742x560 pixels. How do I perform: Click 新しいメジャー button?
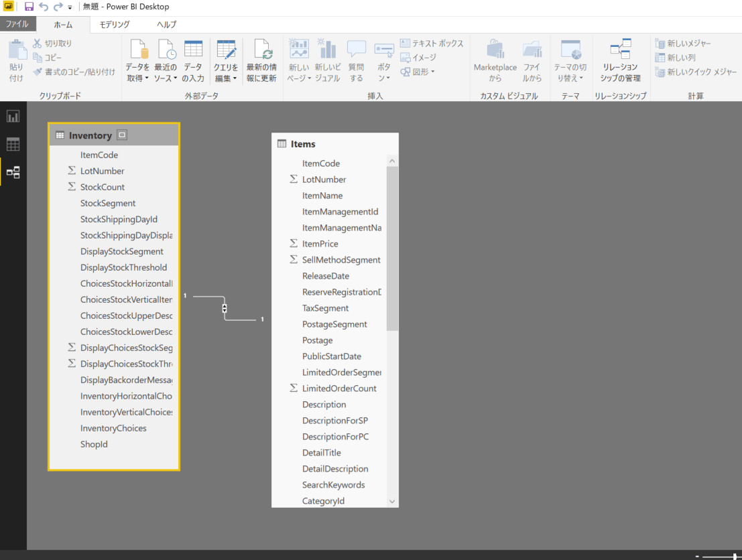coord(682,44)
